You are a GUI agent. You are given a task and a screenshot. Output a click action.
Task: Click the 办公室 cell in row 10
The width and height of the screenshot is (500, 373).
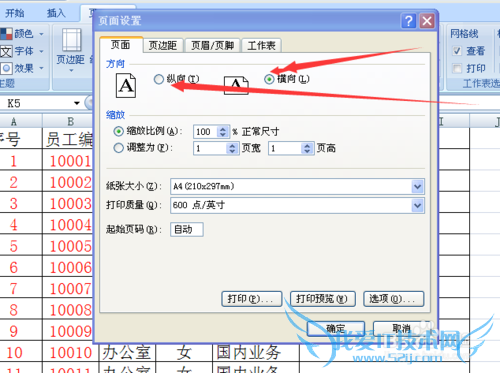click(127, 352)
